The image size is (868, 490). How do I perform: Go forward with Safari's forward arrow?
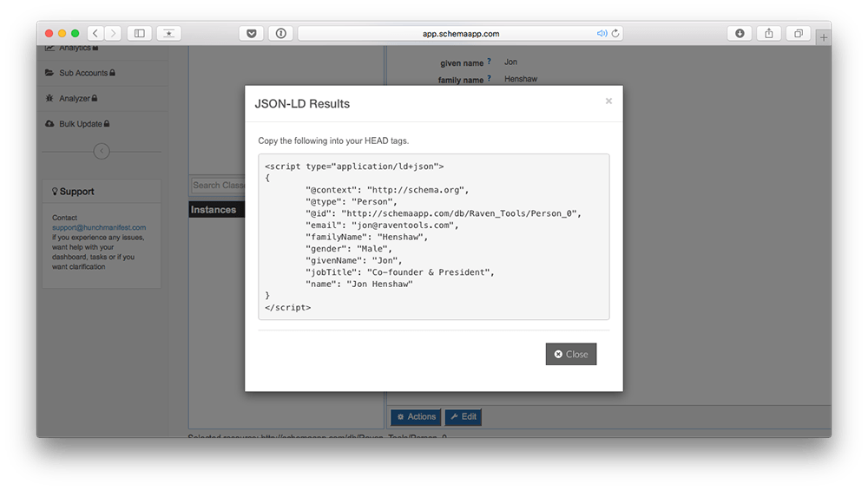click(x=113, y=33)
